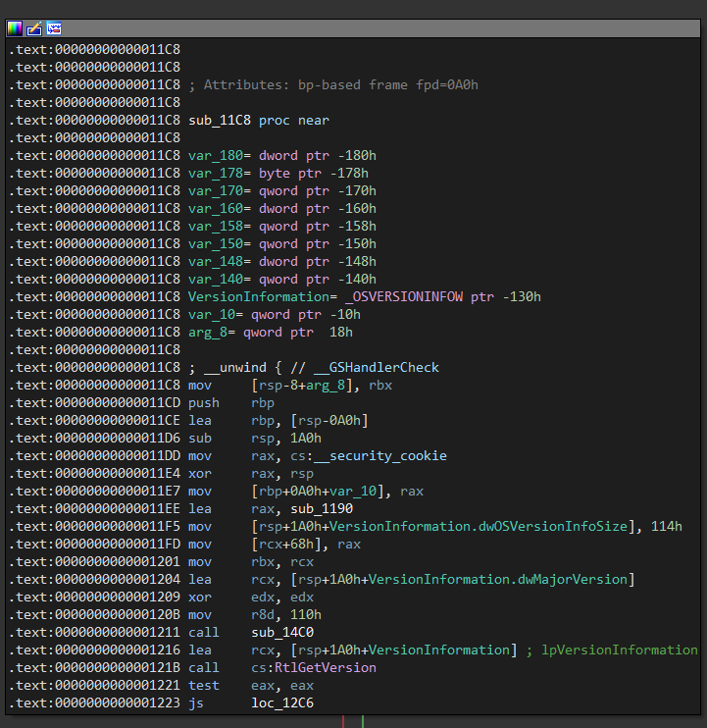Click var_150 qword ptr definition

282,243
